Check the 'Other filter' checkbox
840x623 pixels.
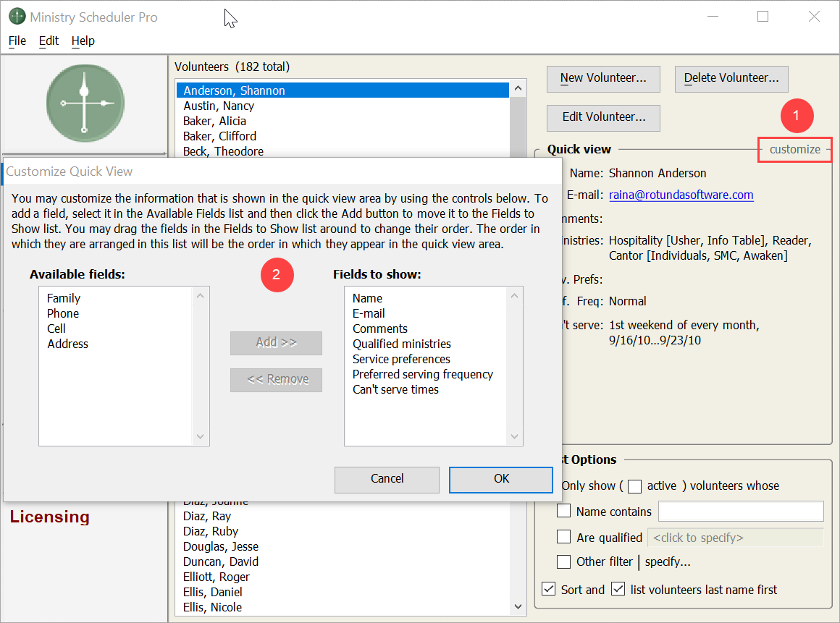(564, 561)
